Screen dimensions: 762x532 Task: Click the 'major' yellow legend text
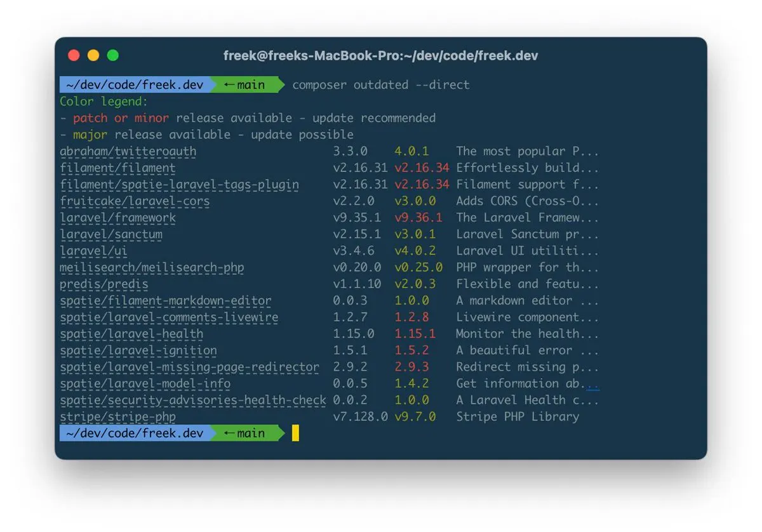90,135
